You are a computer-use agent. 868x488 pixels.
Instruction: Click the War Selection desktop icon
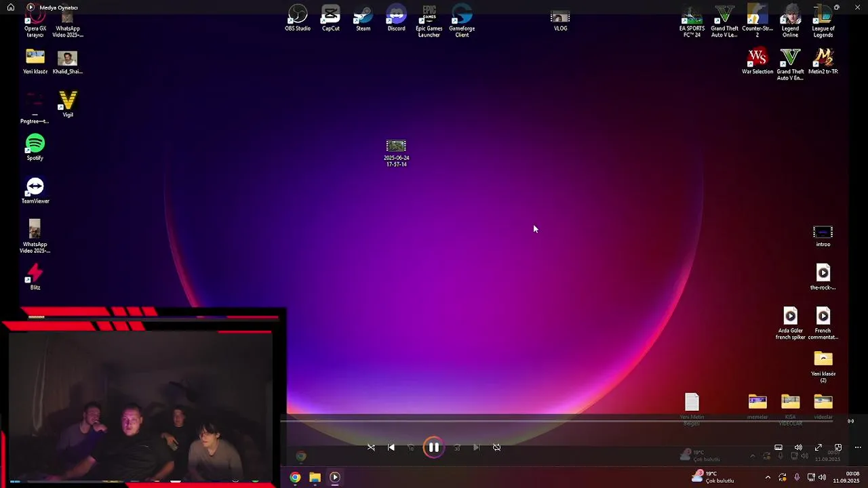pos(757,61)
